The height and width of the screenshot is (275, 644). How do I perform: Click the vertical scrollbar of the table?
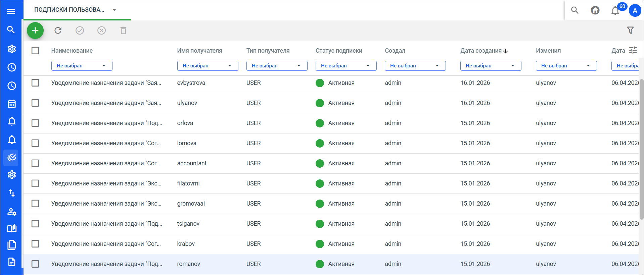point(641,149)
